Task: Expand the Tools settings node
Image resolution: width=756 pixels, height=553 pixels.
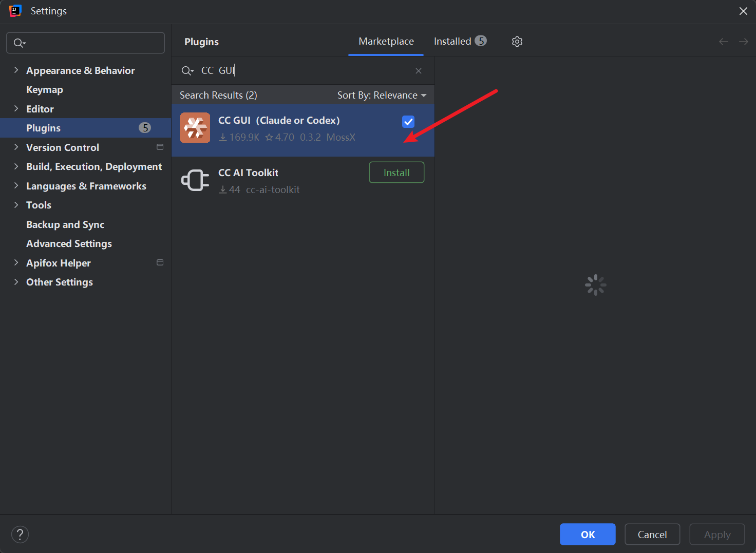Action: pos(16,205)
